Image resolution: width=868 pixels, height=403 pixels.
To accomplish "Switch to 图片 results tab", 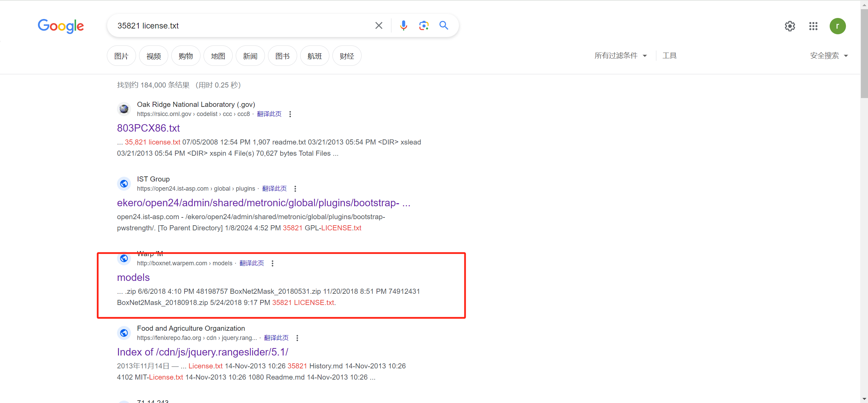I will click(x=121, y=56).
